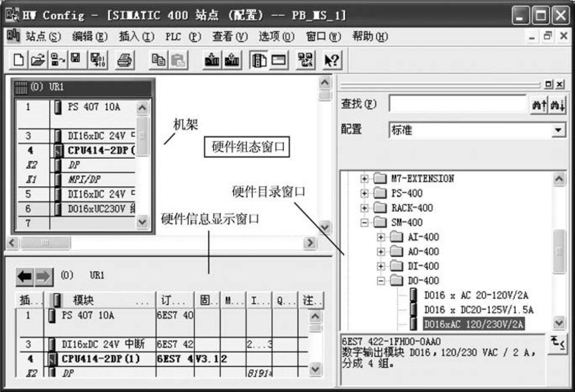Image resolution: width=575 pixels, height=392 pixels.
Task: Click the catalog tree scroll-down arrow
Action: [559, 323]
